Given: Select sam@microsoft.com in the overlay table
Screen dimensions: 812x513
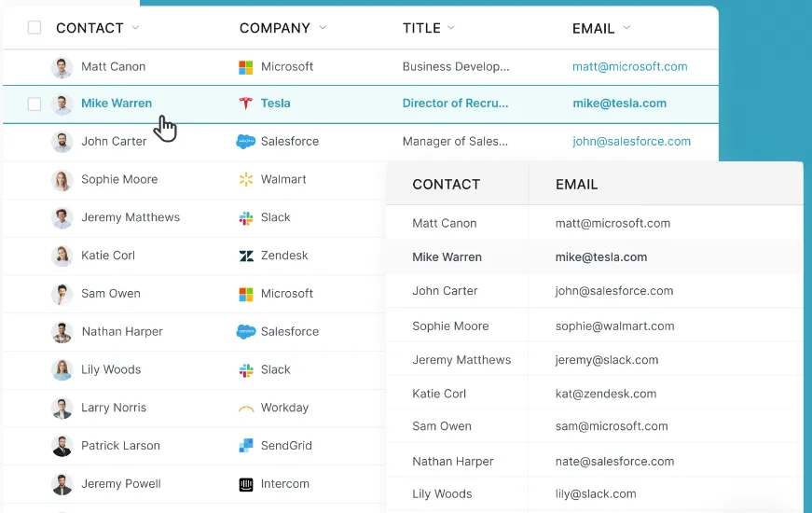Looking at the screenshot, I should 612,426.
